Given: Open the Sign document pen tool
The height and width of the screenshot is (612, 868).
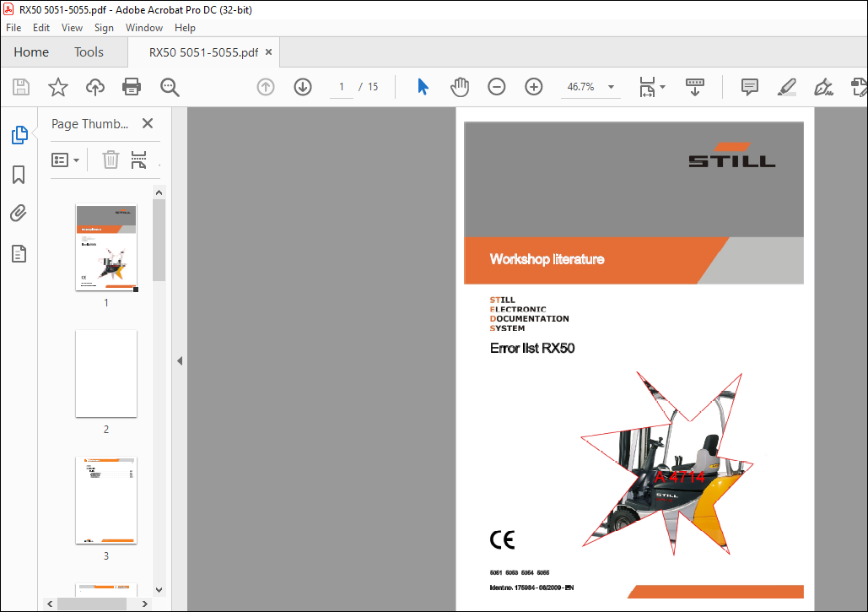Looking at the screenshot, I should (x=823, y=87).
